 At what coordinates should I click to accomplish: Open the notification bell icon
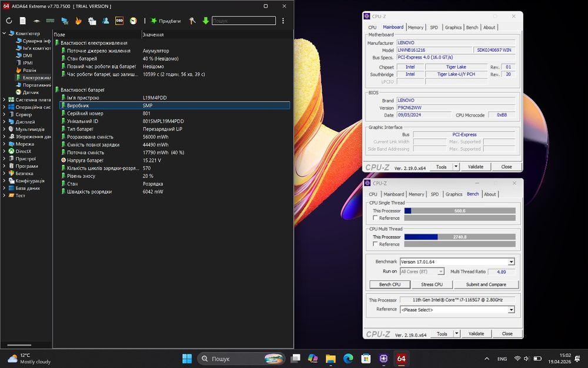click(577, 359)
